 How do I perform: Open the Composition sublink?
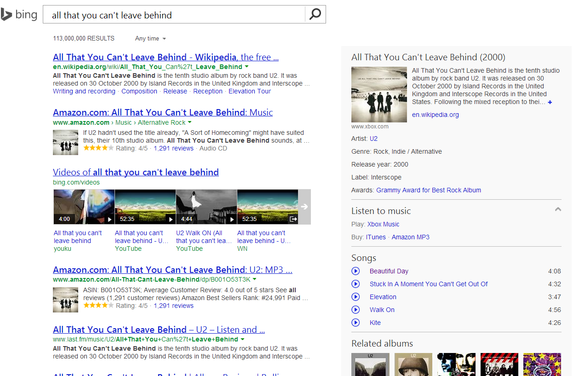pyautogui.click(x=139, y=91)
